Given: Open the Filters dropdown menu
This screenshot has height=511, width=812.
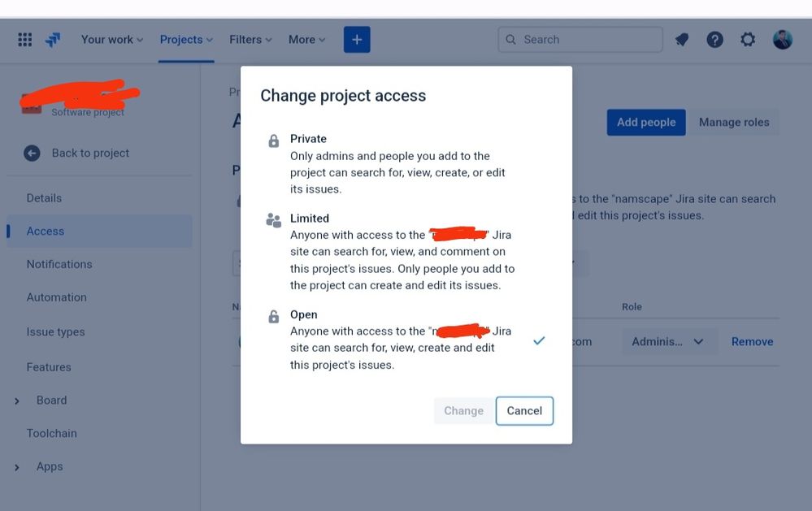Looking at the screenshot, I should coord(250,40).
